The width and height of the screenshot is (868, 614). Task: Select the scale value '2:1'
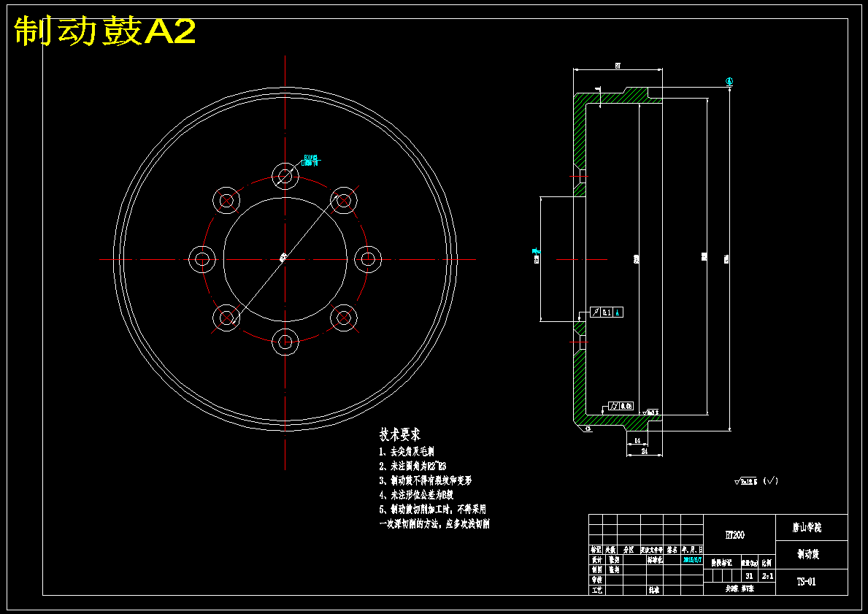click(768, 576)
